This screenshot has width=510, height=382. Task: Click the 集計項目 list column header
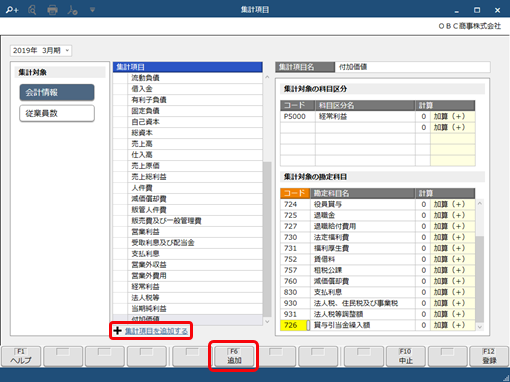[x=188, y=67]
